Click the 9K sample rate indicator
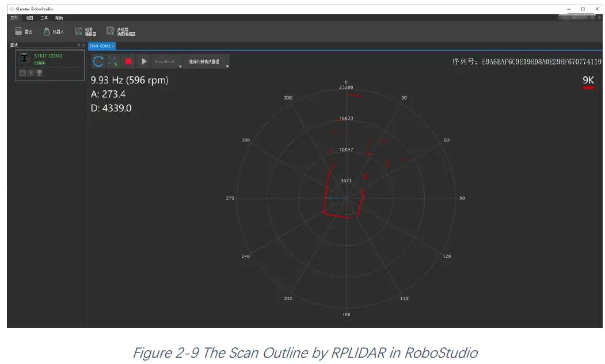605x364 pixels. pos(588,80)
